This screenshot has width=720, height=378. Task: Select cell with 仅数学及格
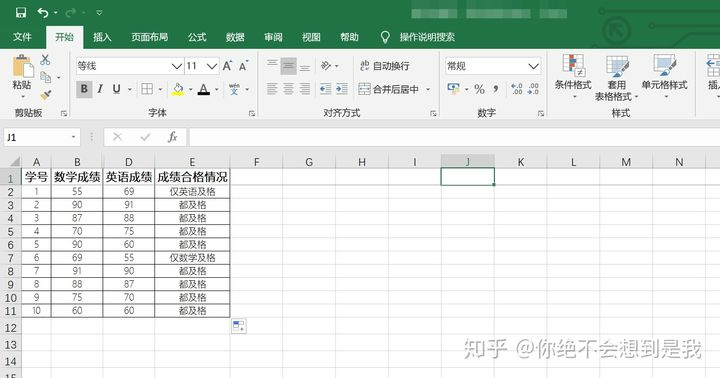[192, 258]
